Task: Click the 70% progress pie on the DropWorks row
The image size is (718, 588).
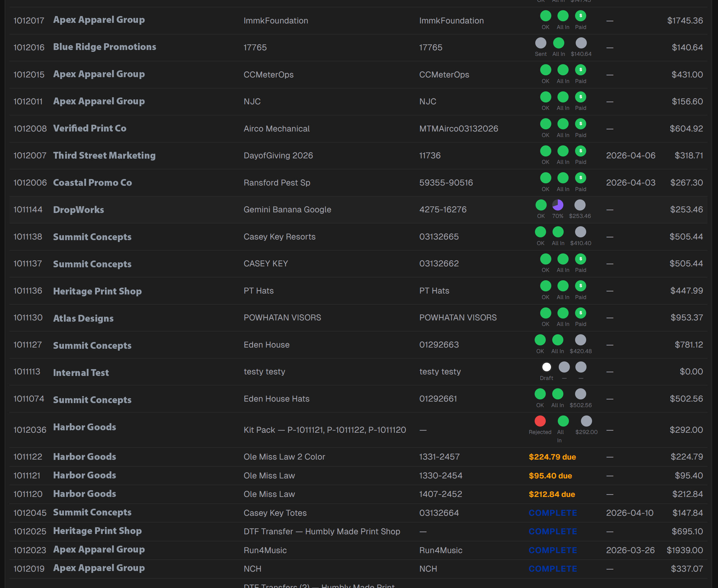Action: (x=557, y=204)
